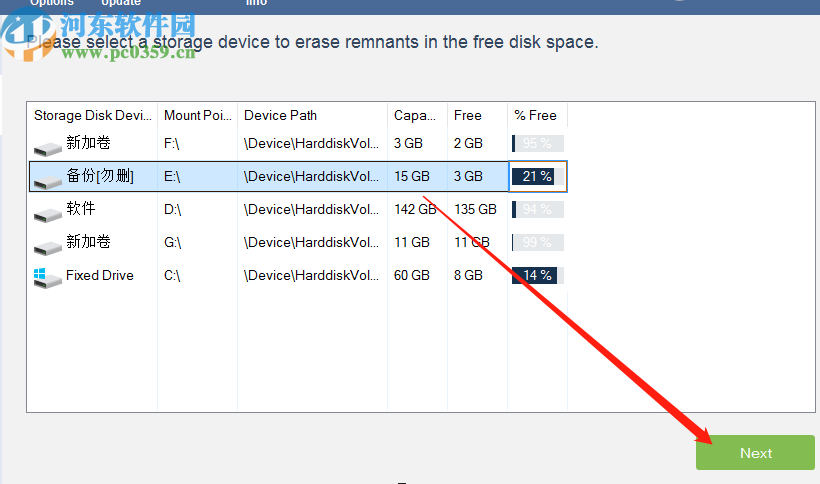This screenshot has width=820, height=484.
Task: Select mount point G:\
Action: tap(173, 242)
